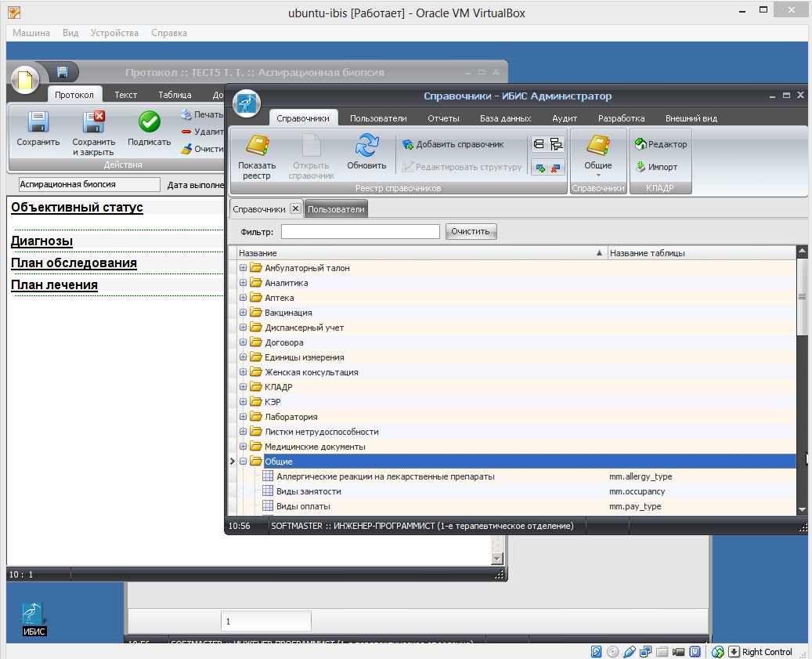Click the ИБИС heron application logo button
The image size is (812, 659).
point(247,103)
